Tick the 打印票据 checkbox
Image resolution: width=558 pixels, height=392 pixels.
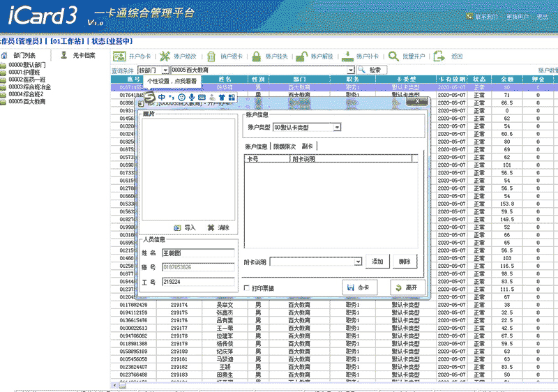pyautogui.click(x=247, y=288)
